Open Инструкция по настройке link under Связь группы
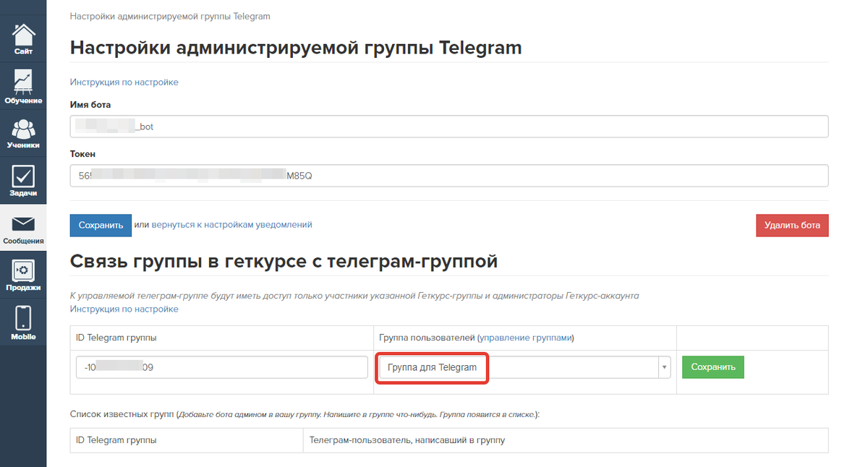868x467 pixels. [x=124, y=309]
